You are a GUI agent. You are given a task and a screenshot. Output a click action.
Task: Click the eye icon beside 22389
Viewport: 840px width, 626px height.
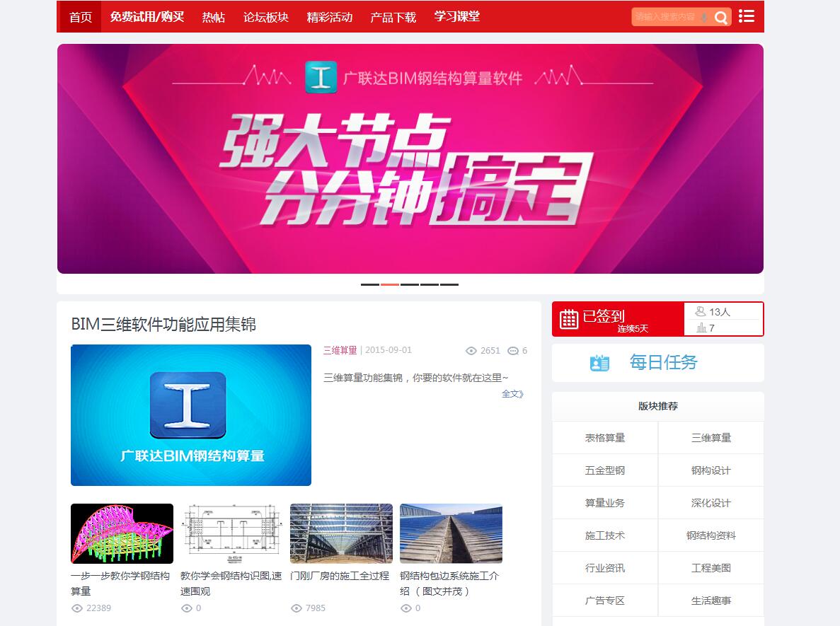[77, 608]
